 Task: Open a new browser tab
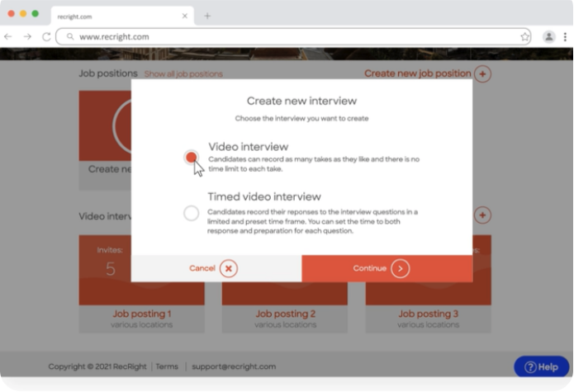tap(207, 16)
